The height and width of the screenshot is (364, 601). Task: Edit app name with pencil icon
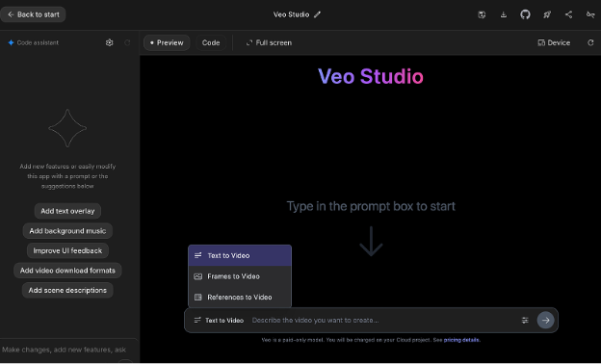pyautogui.click(x=317, y=14)
